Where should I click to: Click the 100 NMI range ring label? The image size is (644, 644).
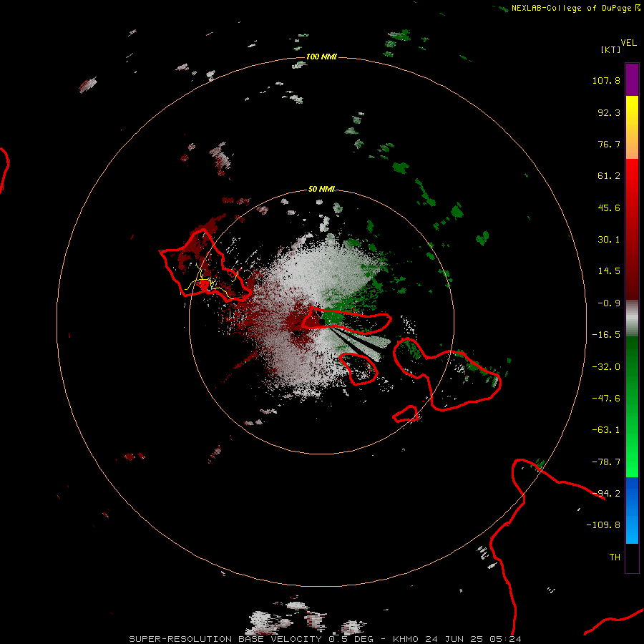click(x=321, y=57)
